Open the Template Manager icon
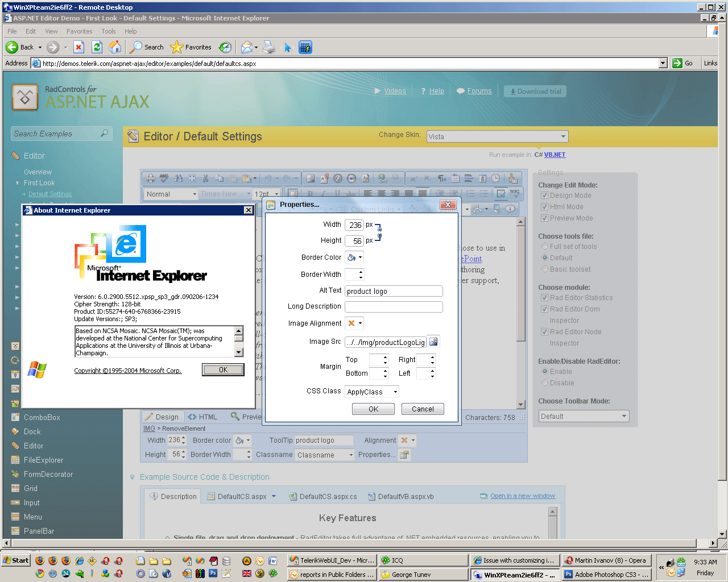This screenshot has width=728, height=582. [365, 178]
